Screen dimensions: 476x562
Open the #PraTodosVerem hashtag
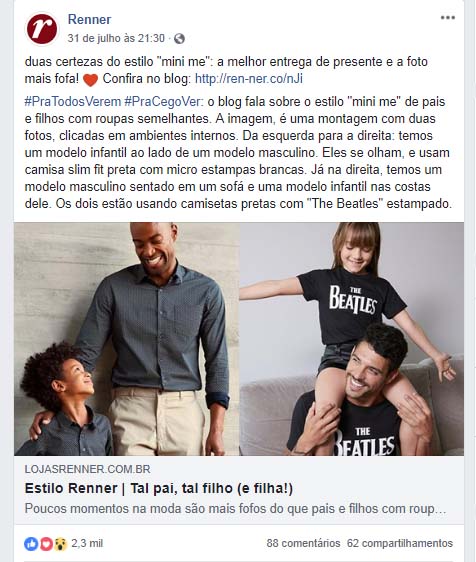(x=73, y=102)
